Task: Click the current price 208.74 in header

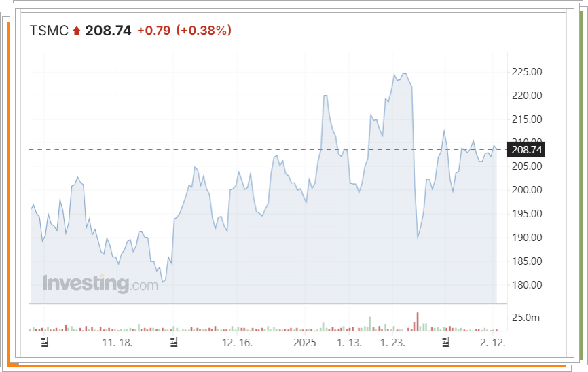Action: pos(109,31)
